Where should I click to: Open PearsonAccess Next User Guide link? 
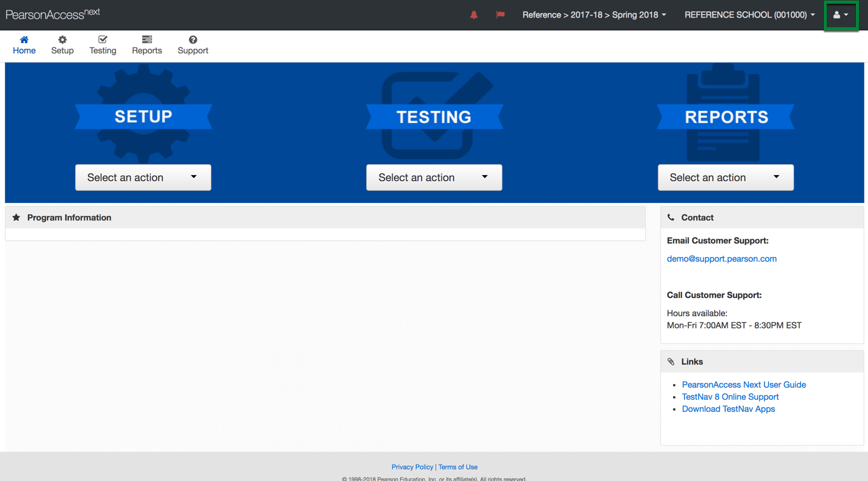pos(744,385)
